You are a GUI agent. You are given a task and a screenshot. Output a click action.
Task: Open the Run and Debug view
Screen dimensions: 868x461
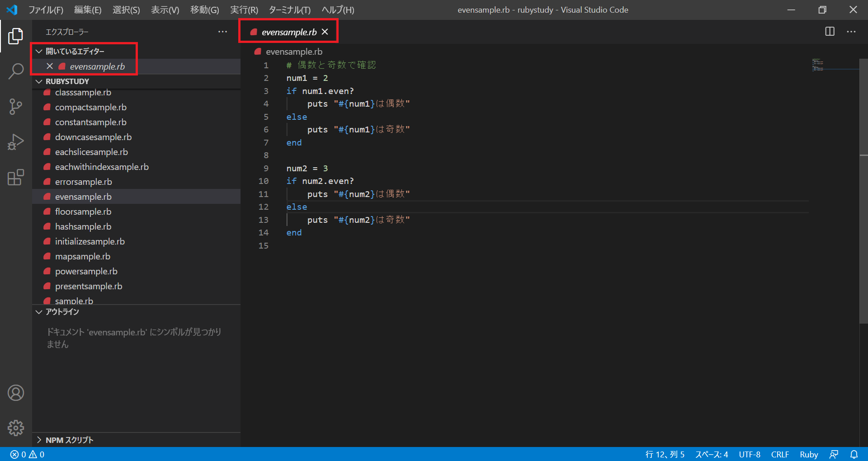pos(16,142)
